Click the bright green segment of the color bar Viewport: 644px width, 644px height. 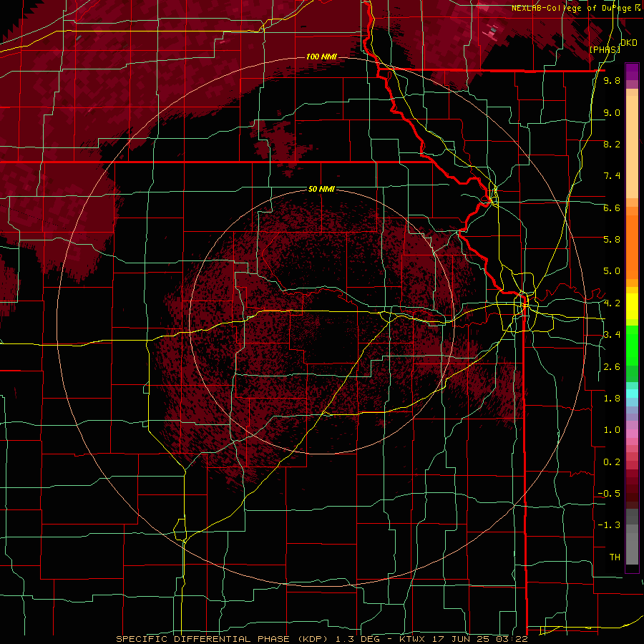point(632,346)
